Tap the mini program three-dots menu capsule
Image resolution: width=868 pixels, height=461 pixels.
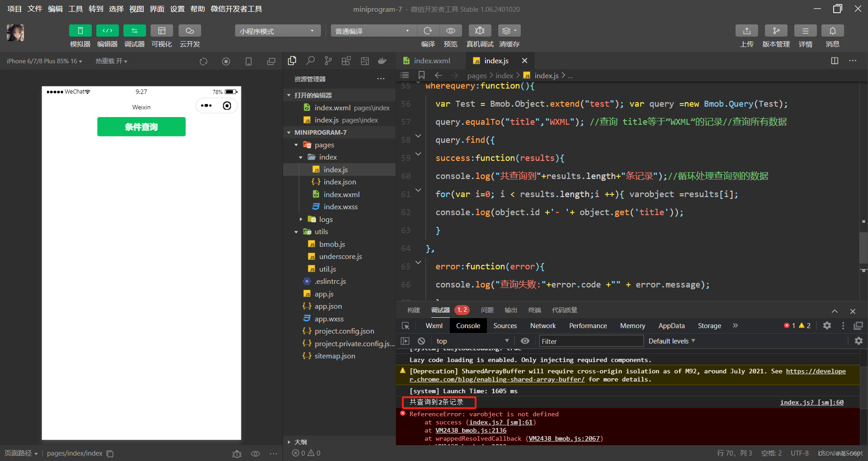click(x=206, y=106)
